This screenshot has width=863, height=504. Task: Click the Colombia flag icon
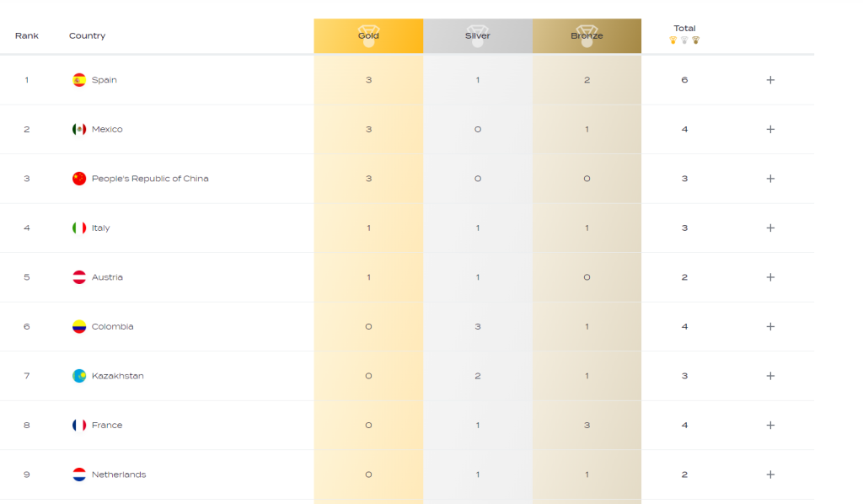[x=79, y=326]
